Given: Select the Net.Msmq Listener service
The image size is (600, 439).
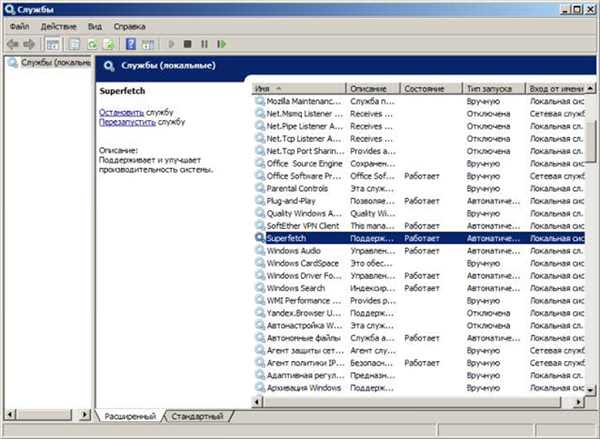Looking at the screenshot, I should coord(418,114).
